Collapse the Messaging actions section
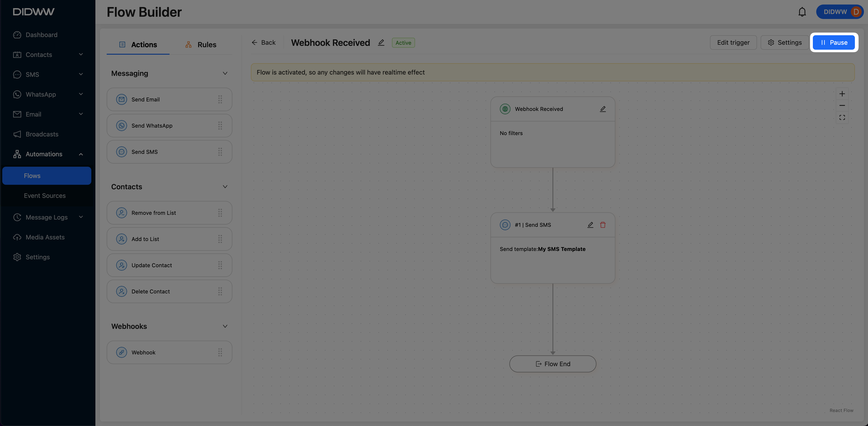Image resolution: width=868 pixels, height=426 pixels. pos(225,73)
